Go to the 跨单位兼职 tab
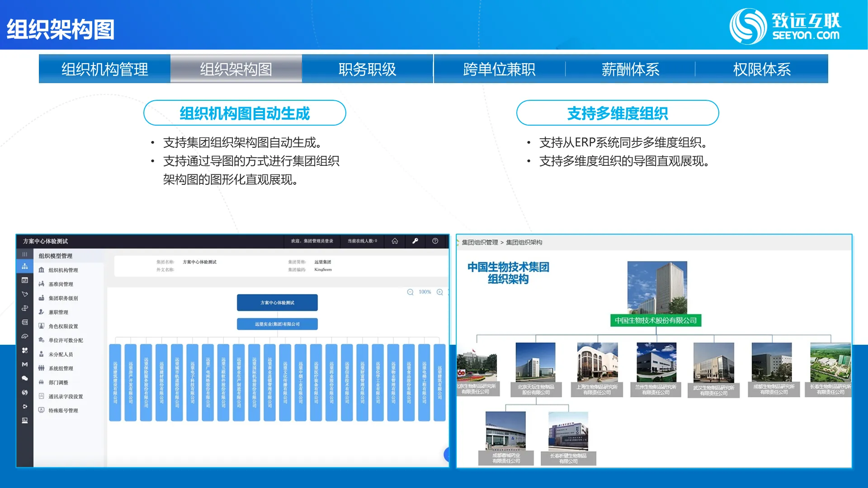The width and height of the screenshot is (868, 488). [499, 69]
